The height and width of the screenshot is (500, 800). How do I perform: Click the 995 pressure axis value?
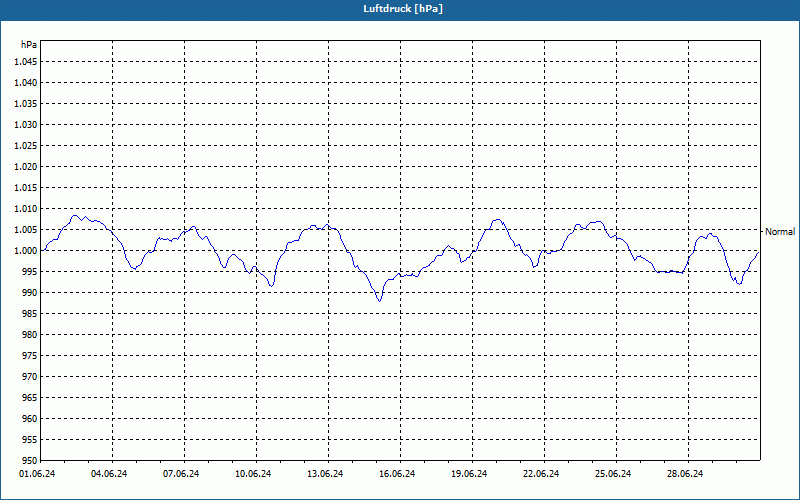coord(30,271)
